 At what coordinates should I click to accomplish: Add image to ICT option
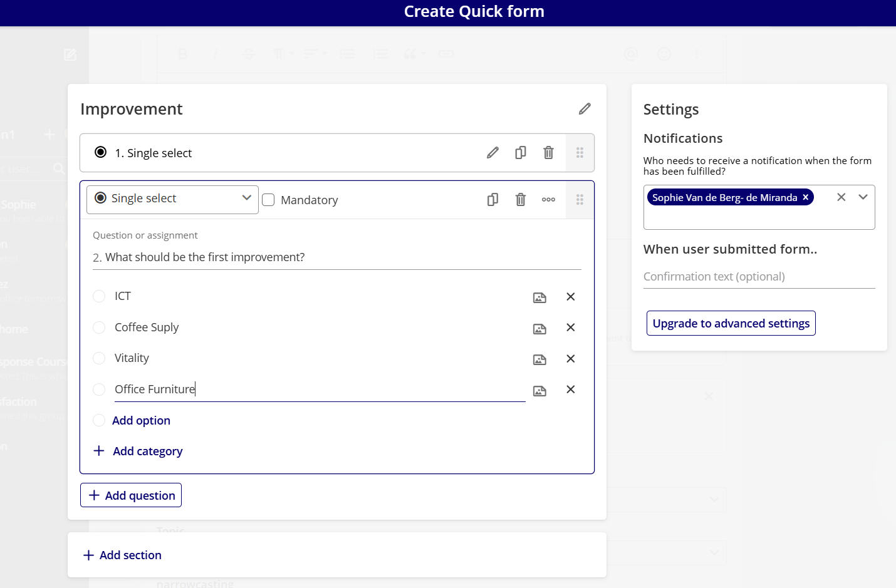pos(539,297)
